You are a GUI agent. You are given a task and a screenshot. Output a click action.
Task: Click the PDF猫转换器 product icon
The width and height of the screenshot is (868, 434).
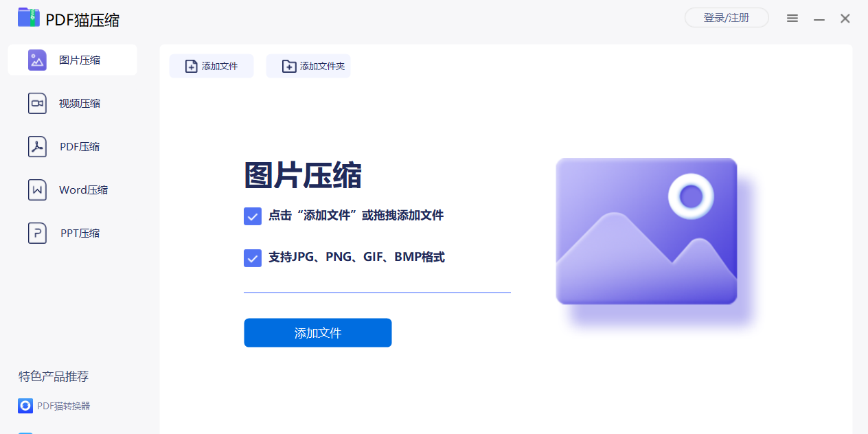25,406
